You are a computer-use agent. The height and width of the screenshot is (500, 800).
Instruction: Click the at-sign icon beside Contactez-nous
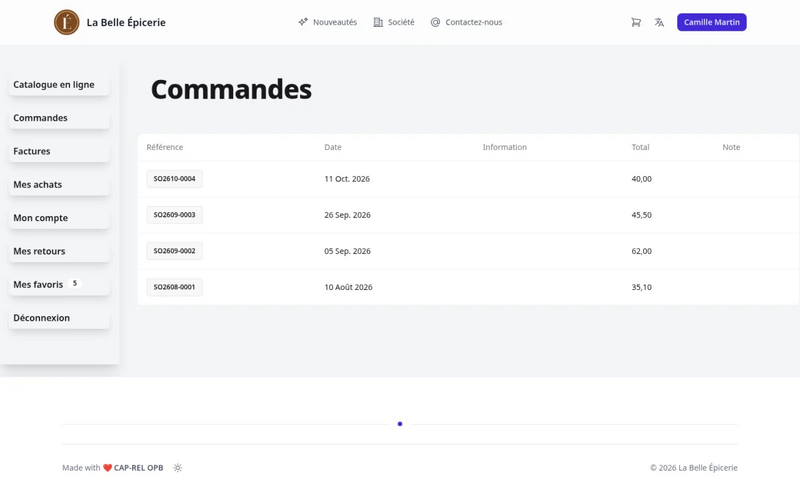[x=435, y=22]
